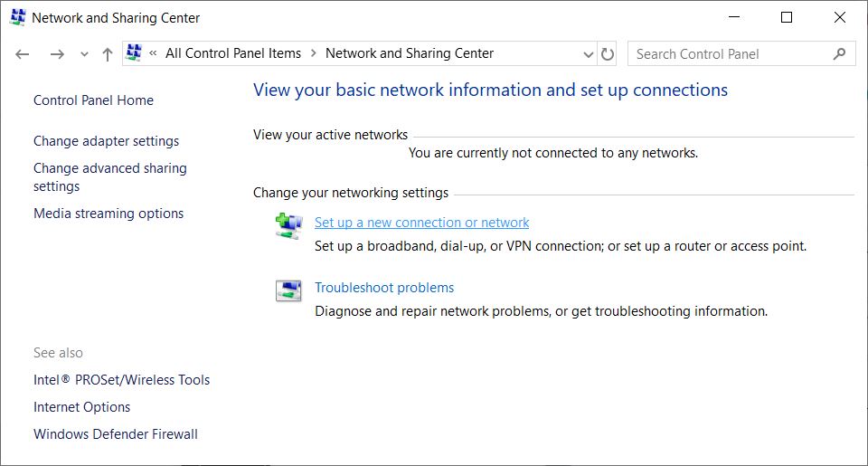Screen dimensions: 868x466
Task: Open Control Panel Home
Action: click(x=93, y=100)
